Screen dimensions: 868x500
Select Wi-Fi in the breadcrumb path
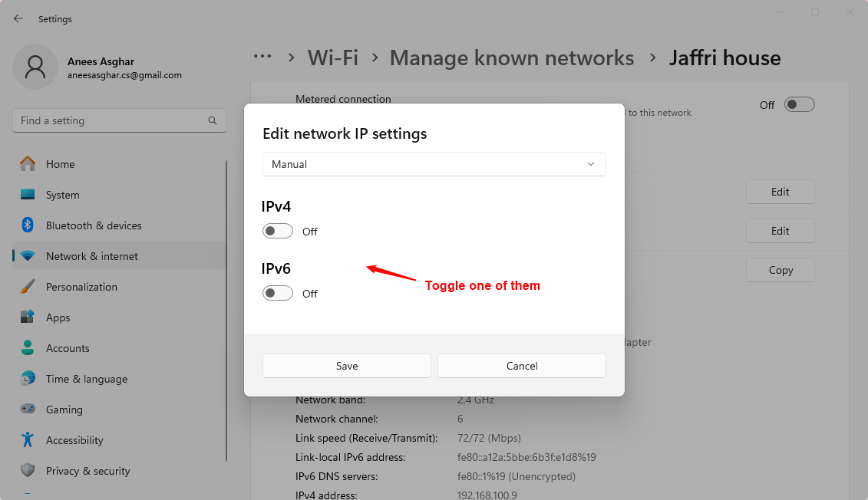[x=332, y=58]
